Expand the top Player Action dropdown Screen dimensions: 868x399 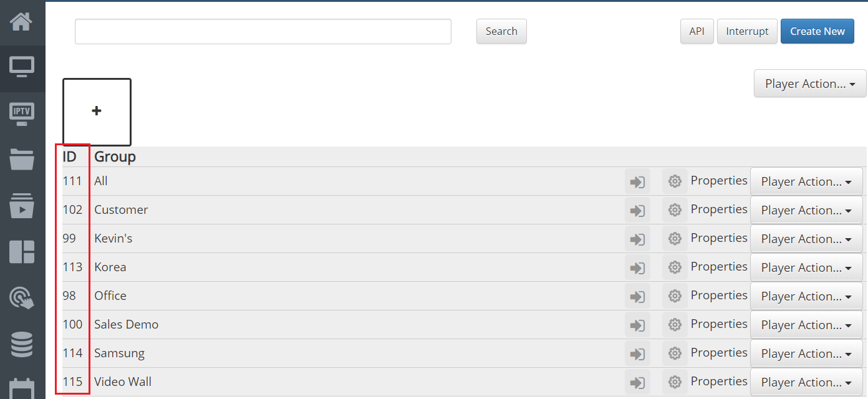click(810, 84)
